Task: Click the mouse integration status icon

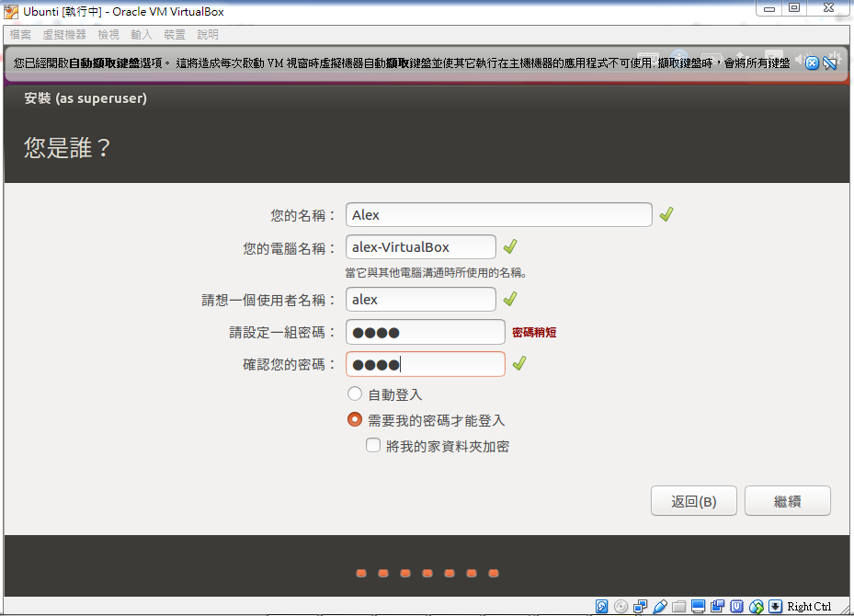Action: click(756, 606)
